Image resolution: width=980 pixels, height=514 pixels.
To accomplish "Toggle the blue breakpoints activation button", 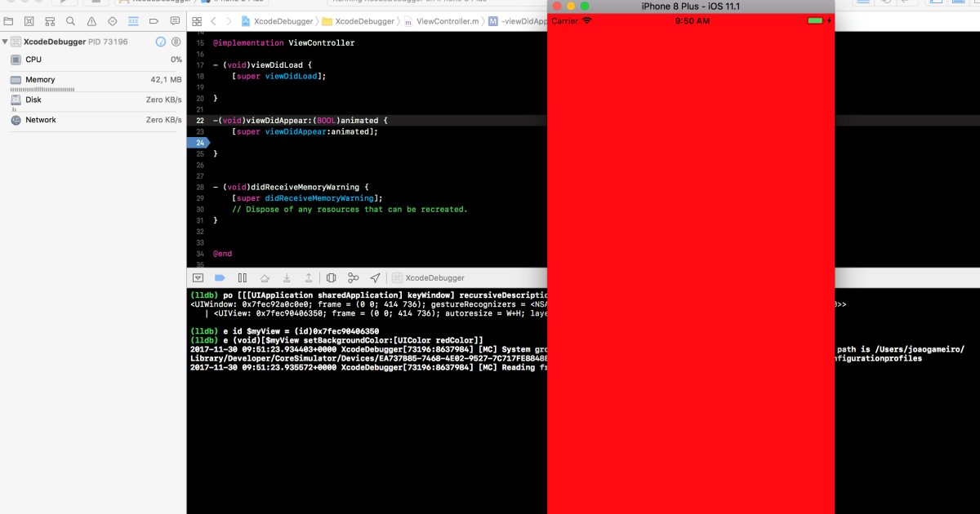I will tap(220, 278).
